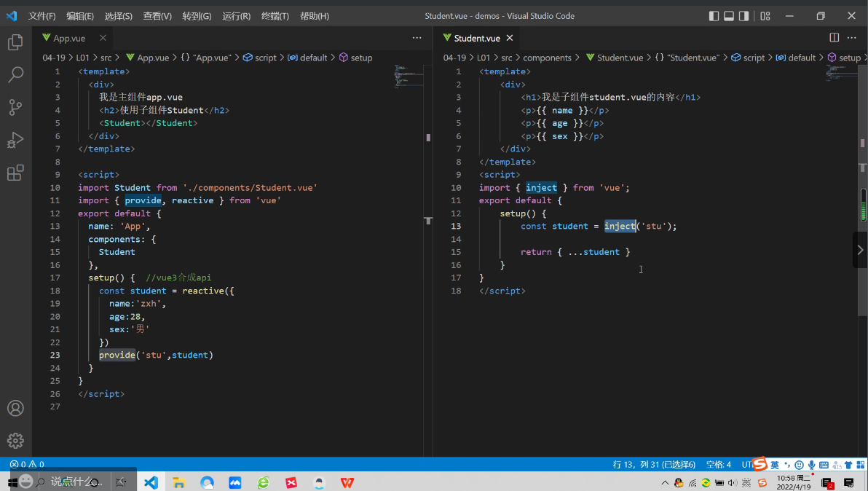Image resolution: width=868 pixels, height=491 pixels.
Task: Open Run and Debug view
Action: tap(15, 141)
